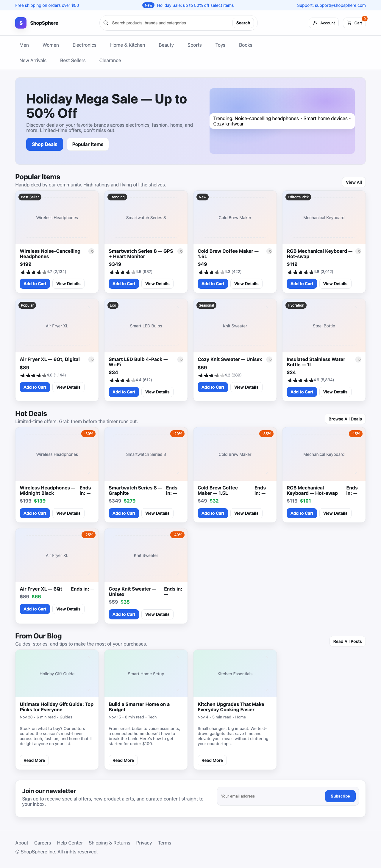Click the magnifying glass search icon
This screenshot has height=868, width=381.
pos(106,23)
